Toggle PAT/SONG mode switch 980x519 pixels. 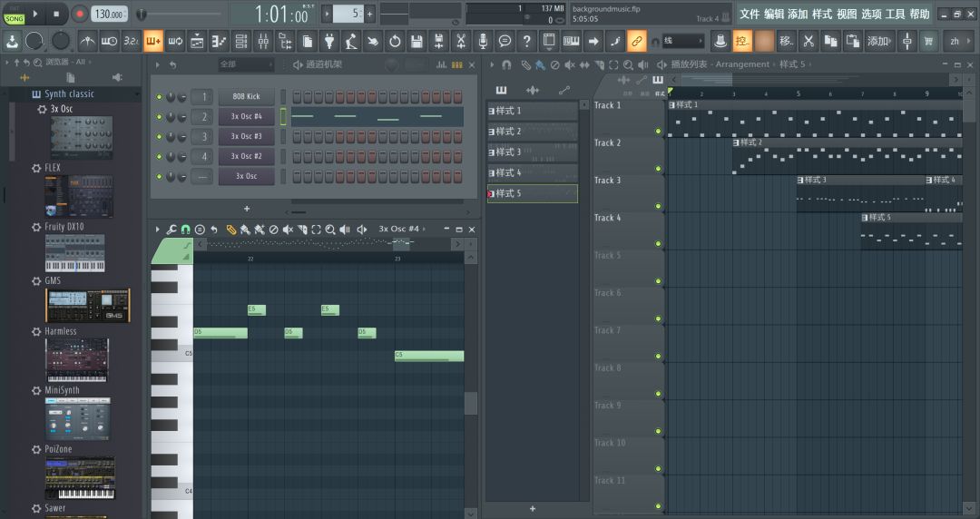coord(15,14)
